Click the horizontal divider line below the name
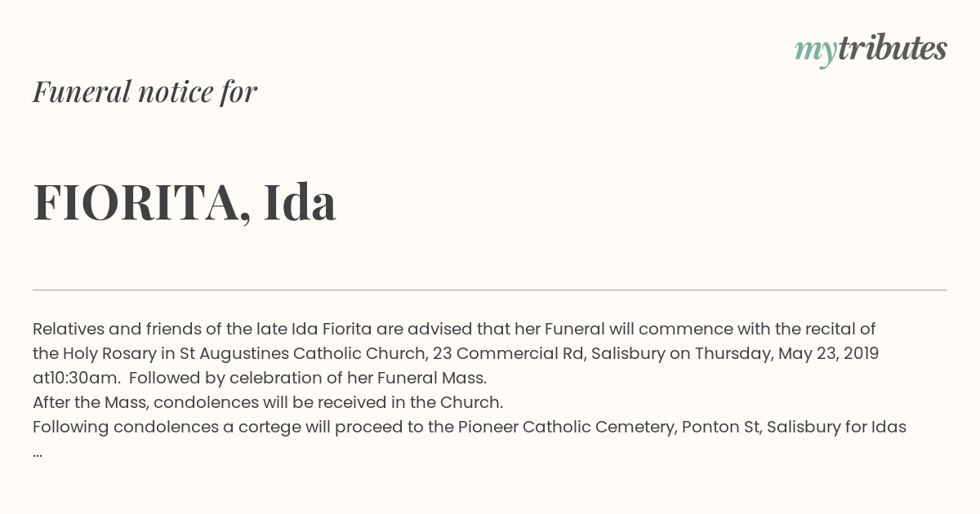Screen dimensions: 980x514 click(x=490, y=290)
